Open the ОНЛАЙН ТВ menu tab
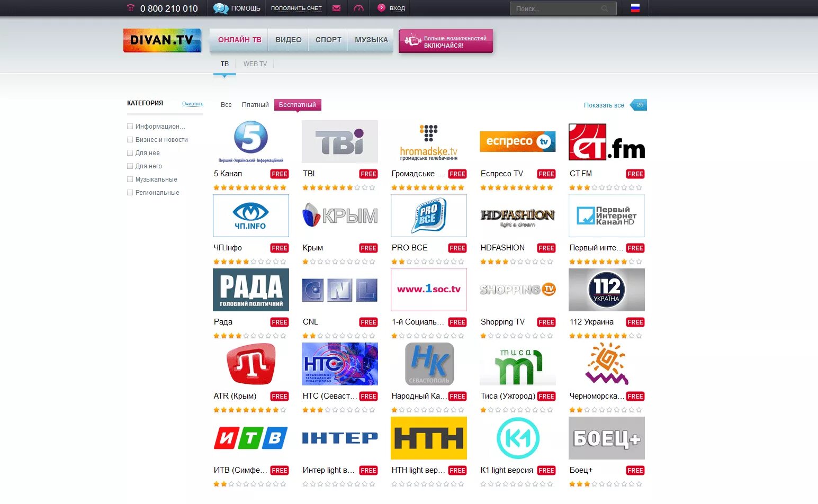818x504 pixels. (239, 40)
